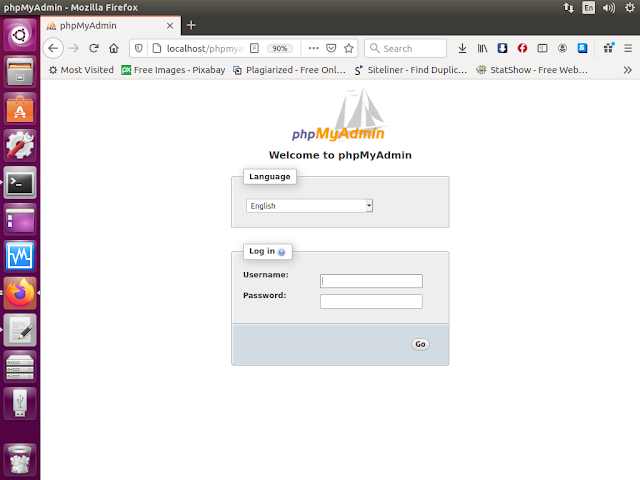Bookmark this page with the star
Image resolution: width=640 pixels, height=480 pixels.
(x=349, y=49)
